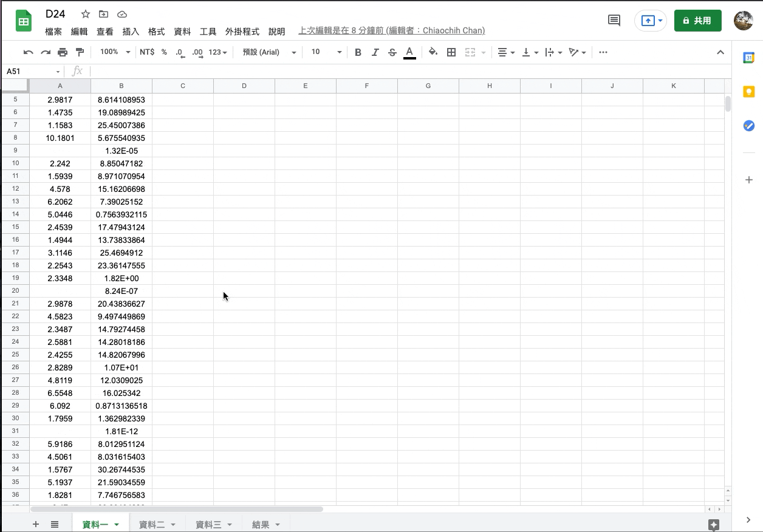Redo the last action

point(46,52)
